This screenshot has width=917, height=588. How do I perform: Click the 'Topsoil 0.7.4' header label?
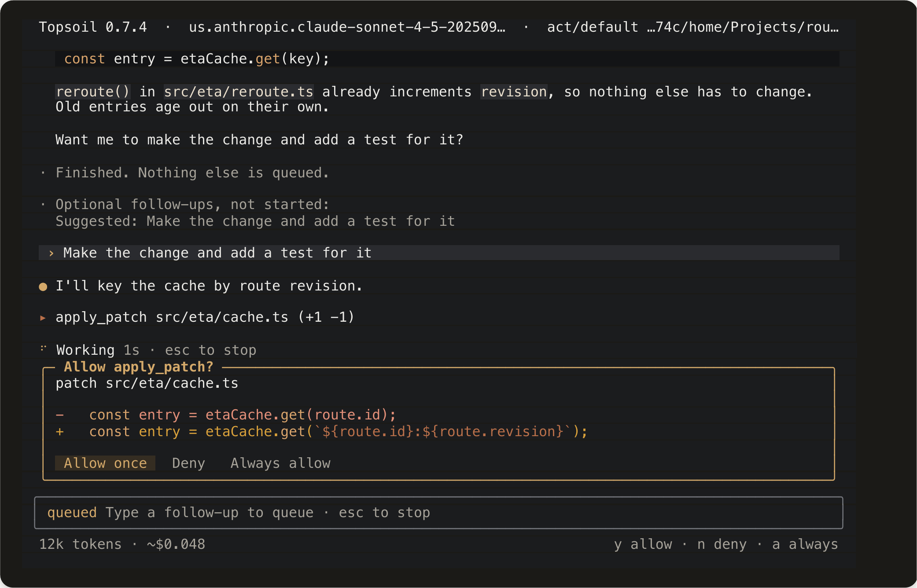point(93,27)
